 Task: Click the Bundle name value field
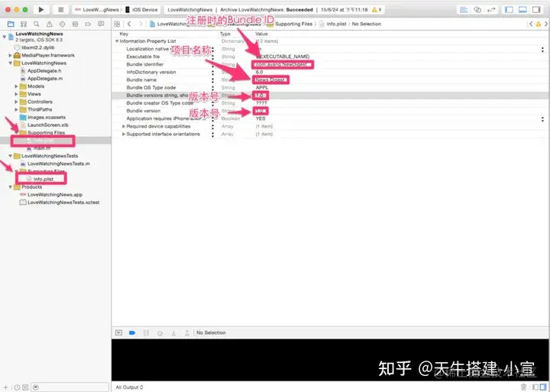tap(270, 79)
